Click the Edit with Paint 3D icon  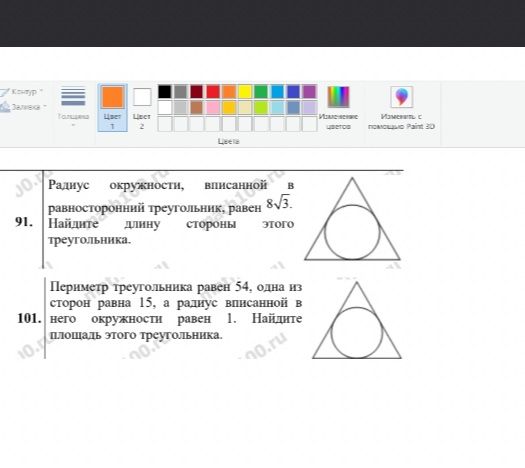click(401, 97)
